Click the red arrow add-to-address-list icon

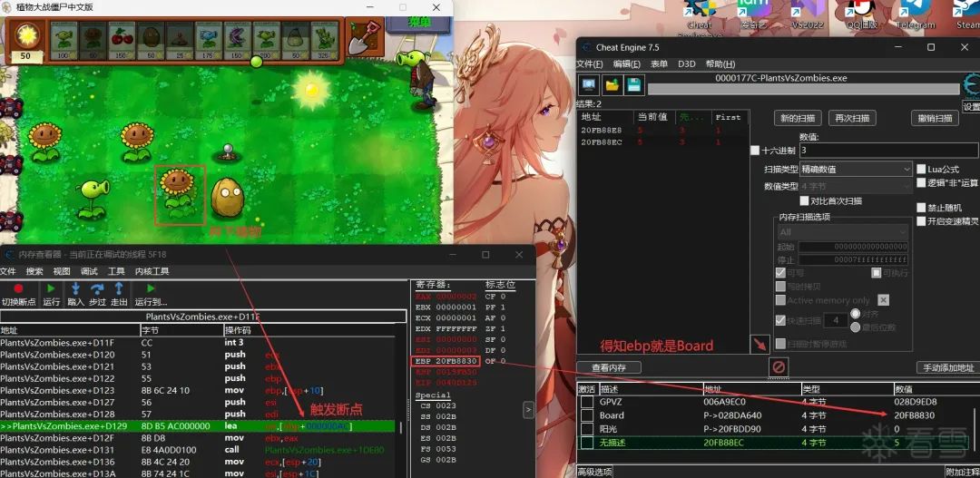760,344
